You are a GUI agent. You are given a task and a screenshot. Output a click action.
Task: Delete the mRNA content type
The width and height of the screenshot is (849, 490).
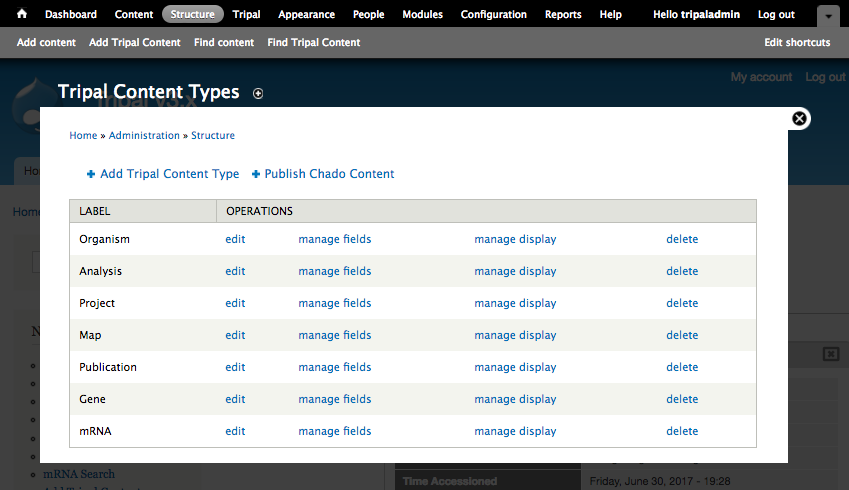(x=682, y=431)
